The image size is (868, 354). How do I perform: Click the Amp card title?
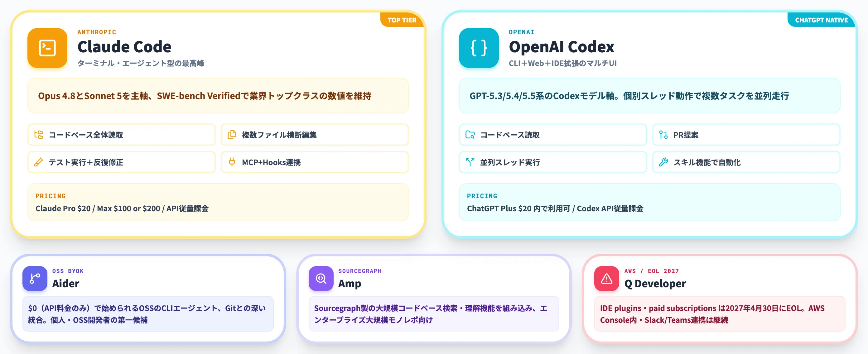(350, 284)
